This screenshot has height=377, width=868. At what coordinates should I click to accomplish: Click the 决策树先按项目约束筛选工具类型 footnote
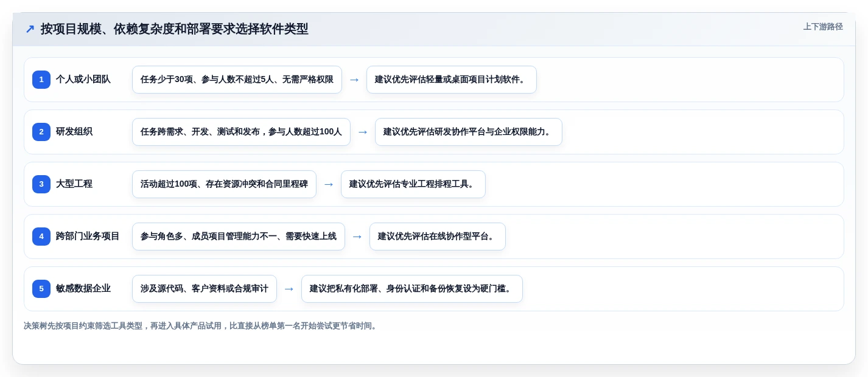click(201, 326)
